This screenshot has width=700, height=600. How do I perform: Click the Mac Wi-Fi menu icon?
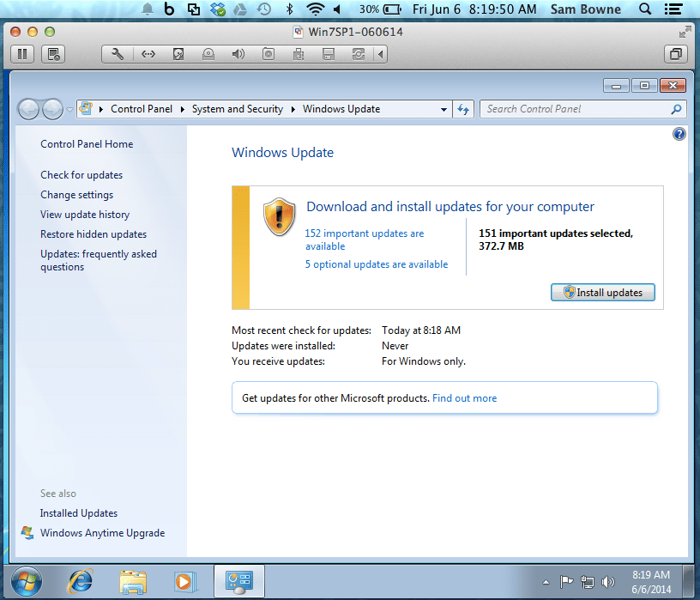point(315,9)
